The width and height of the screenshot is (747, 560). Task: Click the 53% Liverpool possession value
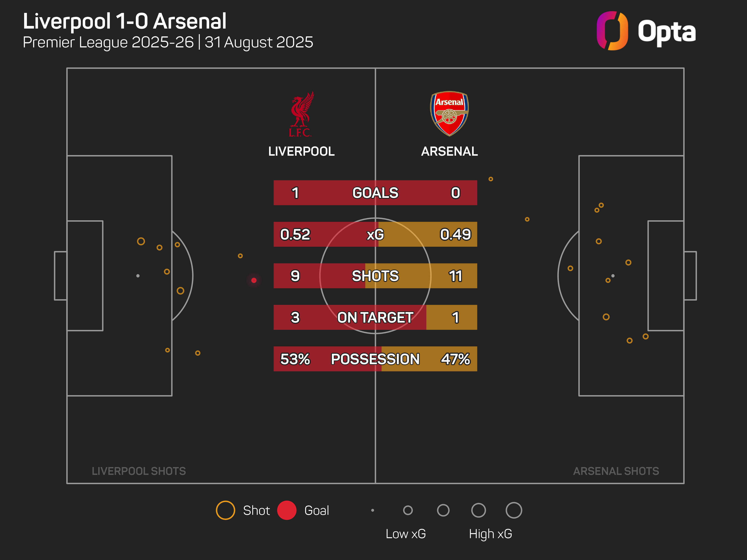pyautogui.click(x=295, y=359)
